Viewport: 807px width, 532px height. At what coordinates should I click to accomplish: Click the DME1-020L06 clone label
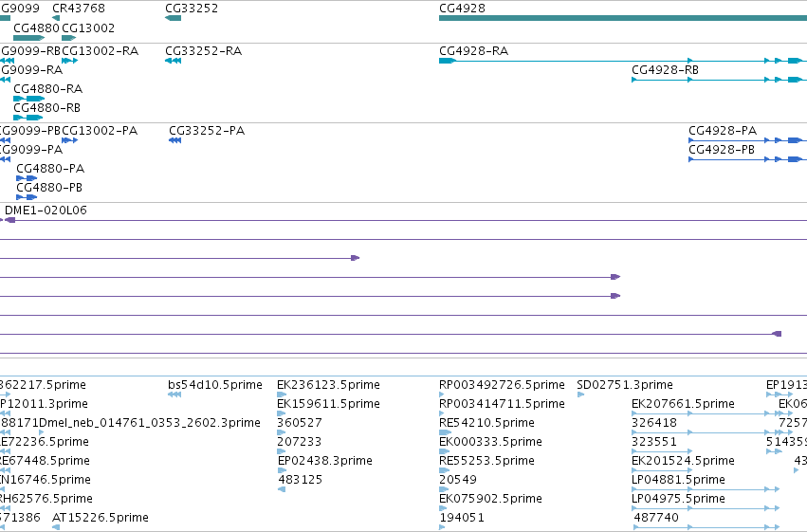pos(46,211)
